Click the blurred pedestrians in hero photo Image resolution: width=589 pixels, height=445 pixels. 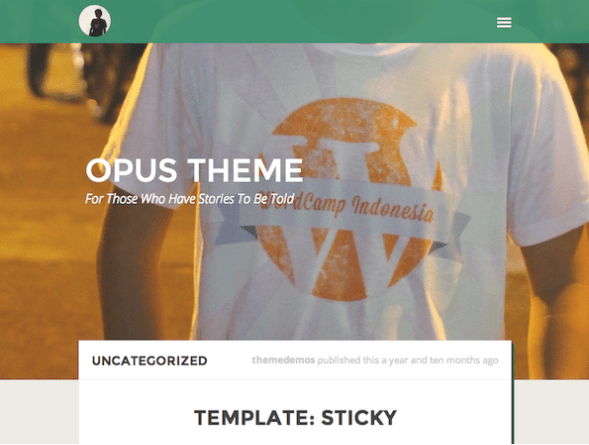(75, 81)
